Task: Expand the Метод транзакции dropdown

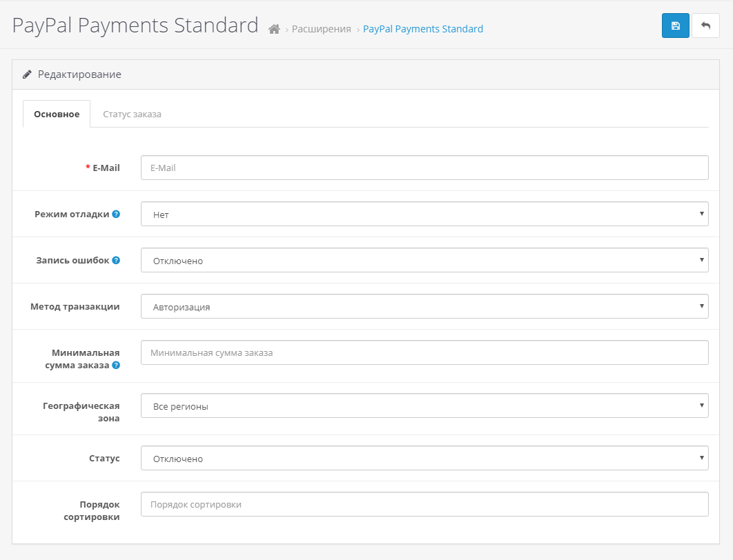Action: [x=424, y=306]
